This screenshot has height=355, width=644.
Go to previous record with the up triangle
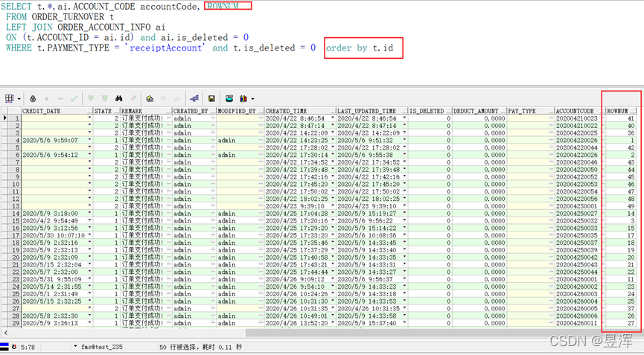coord(176,98)
